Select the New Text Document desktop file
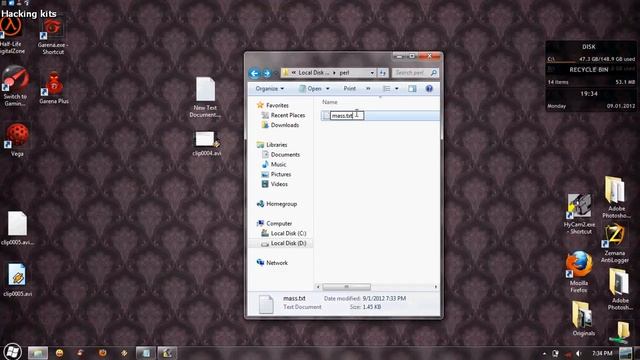The width and height of the screenshot is (640, 360). click(205, 97)
